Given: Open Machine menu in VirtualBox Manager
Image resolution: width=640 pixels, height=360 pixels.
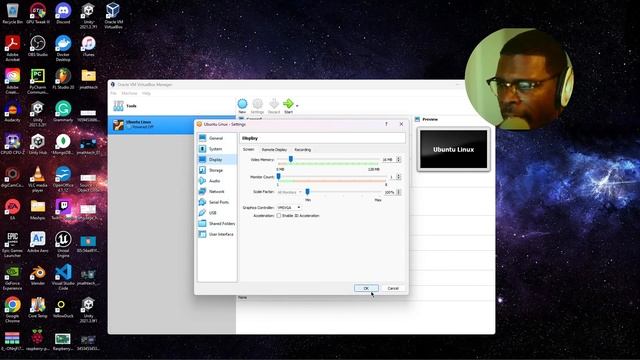Looking at the screenshot, I should point(129,93).
